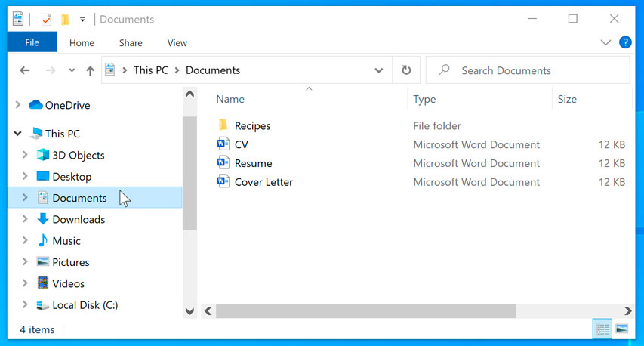Click the folder icon beside Recipes
This screenshot has width=644, height=346.
tap(223, 125)
